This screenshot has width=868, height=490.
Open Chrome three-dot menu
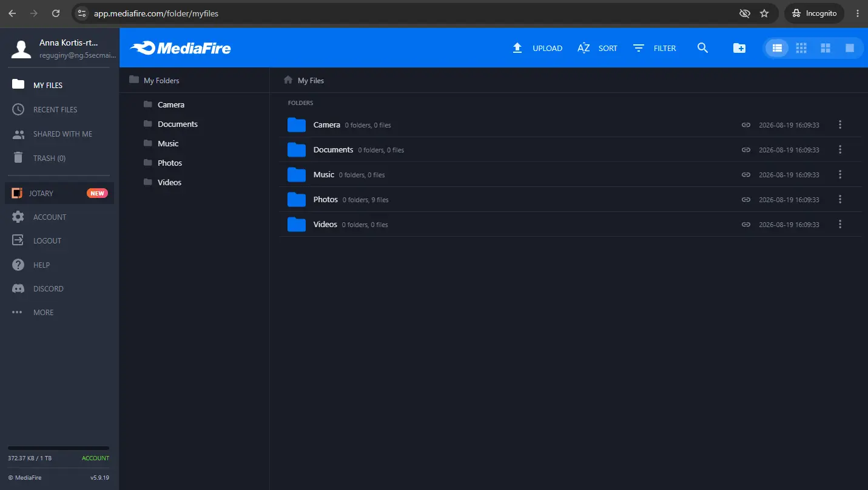click(857, 13)
